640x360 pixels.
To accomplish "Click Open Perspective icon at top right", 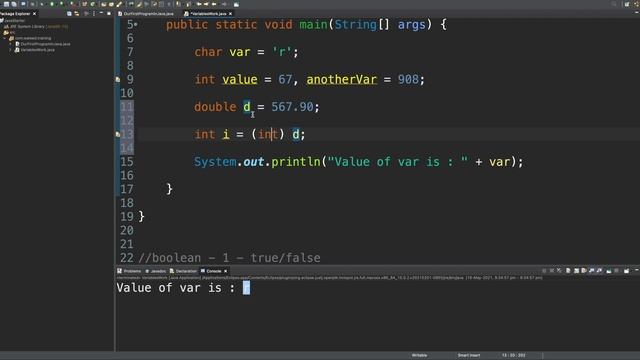I will tap(627, 4).
